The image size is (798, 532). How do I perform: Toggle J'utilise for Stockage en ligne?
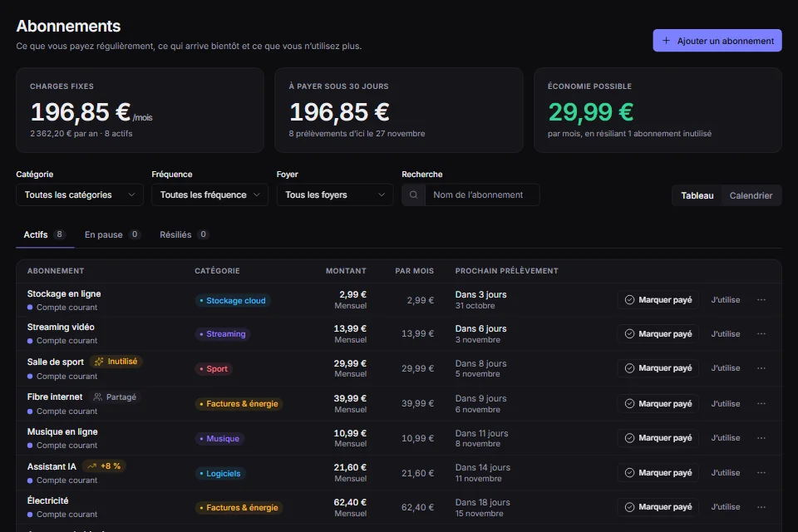coord(726,300)
